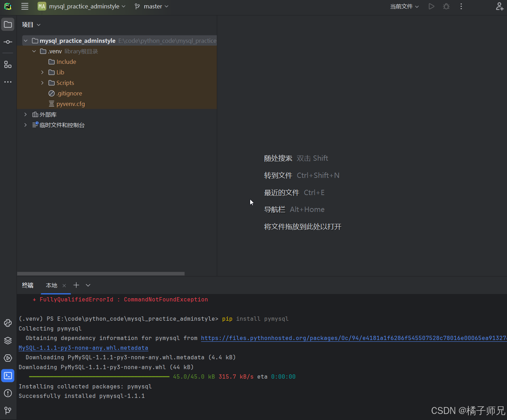Run the current file

(x=431, y=6)
